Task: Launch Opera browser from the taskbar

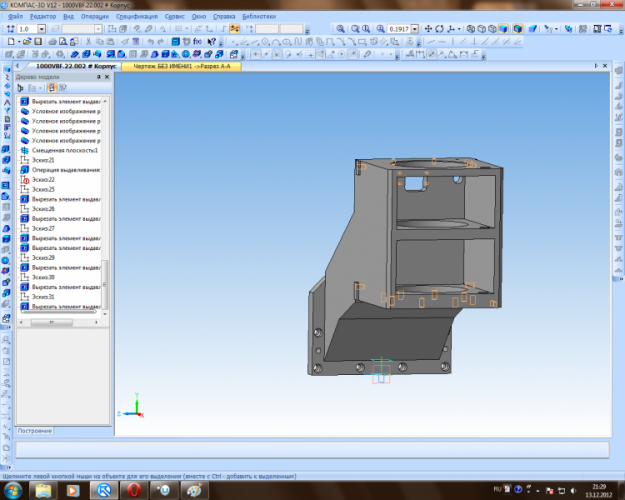Action: click(133, 491)
